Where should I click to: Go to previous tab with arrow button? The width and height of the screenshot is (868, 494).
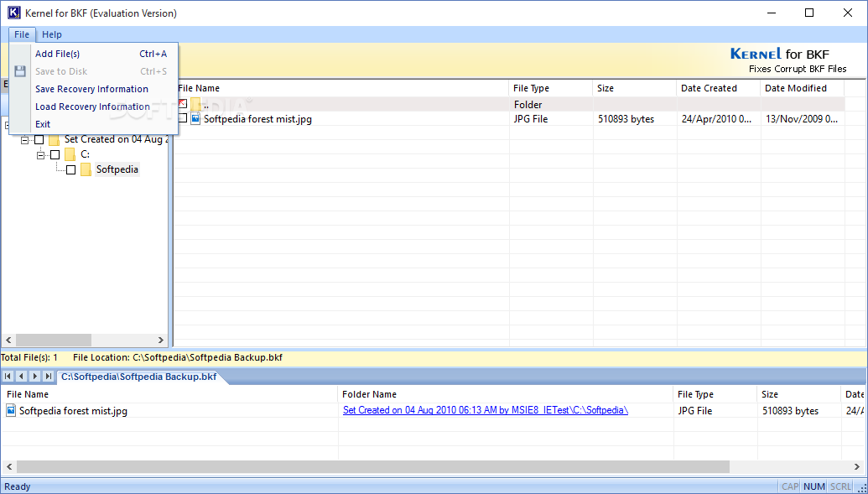pos(21,377)
